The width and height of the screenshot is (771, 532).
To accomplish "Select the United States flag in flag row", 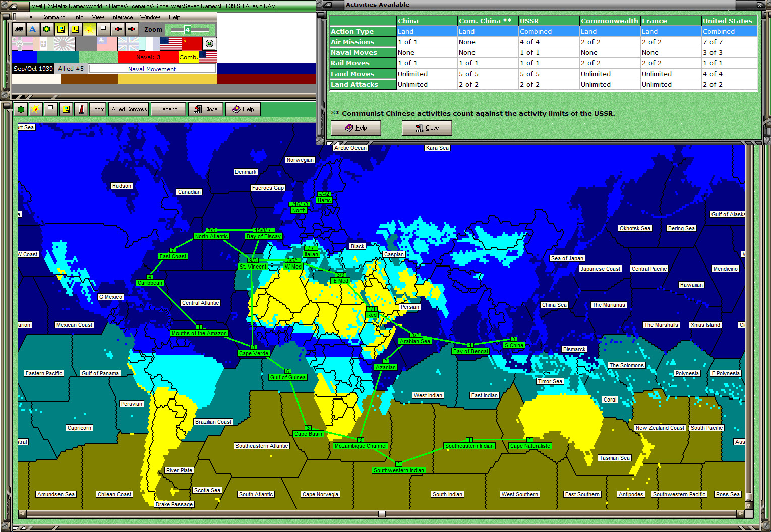I will 170,44.
